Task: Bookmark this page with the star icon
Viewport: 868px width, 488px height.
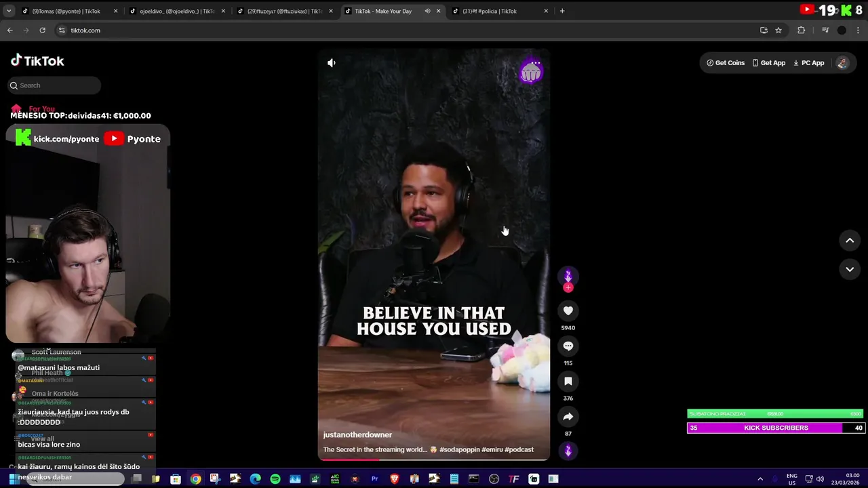Action: tap(778, 30)
